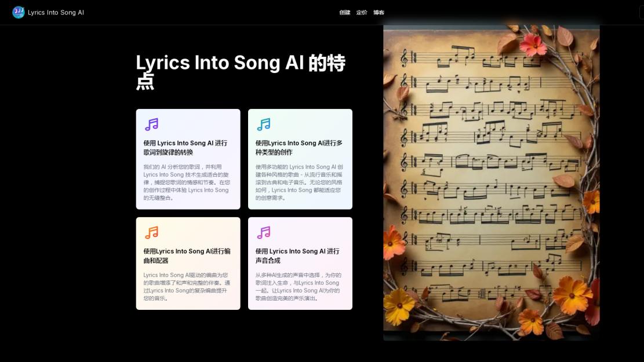This screenshot has width=644, height=362.
Task: Select the 歌词到旋律的转换 card heading
Action: pyautogui.click(x=185, y=148)
